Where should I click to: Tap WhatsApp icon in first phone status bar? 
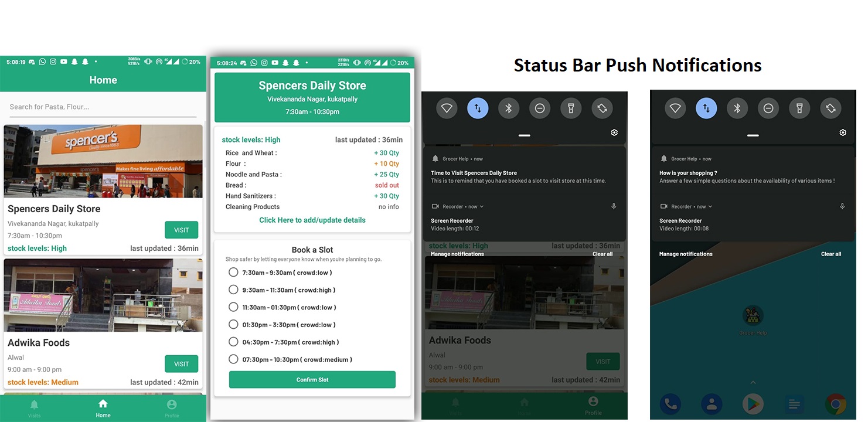[x=42, y=62]
